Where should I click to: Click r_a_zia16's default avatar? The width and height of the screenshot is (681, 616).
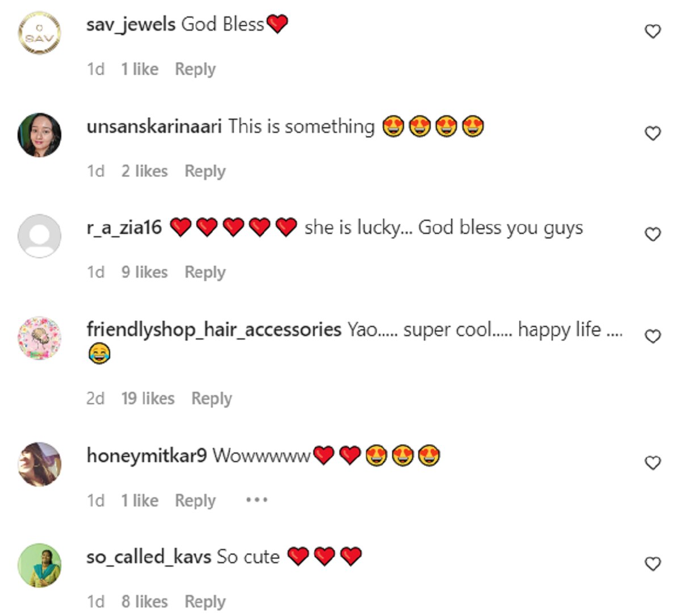[40, 236]
